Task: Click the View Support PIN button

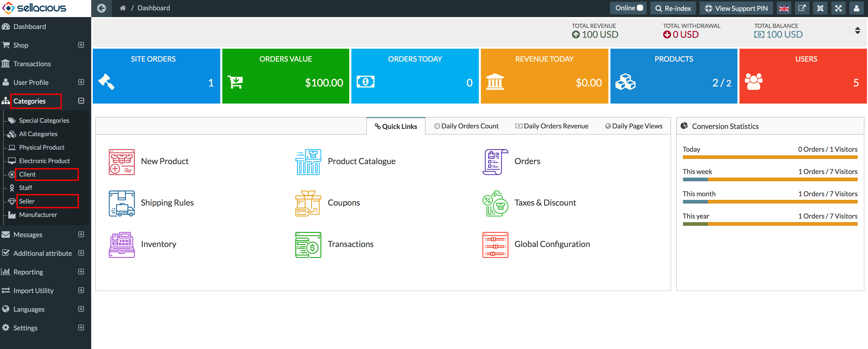Action: click(736, 8)
